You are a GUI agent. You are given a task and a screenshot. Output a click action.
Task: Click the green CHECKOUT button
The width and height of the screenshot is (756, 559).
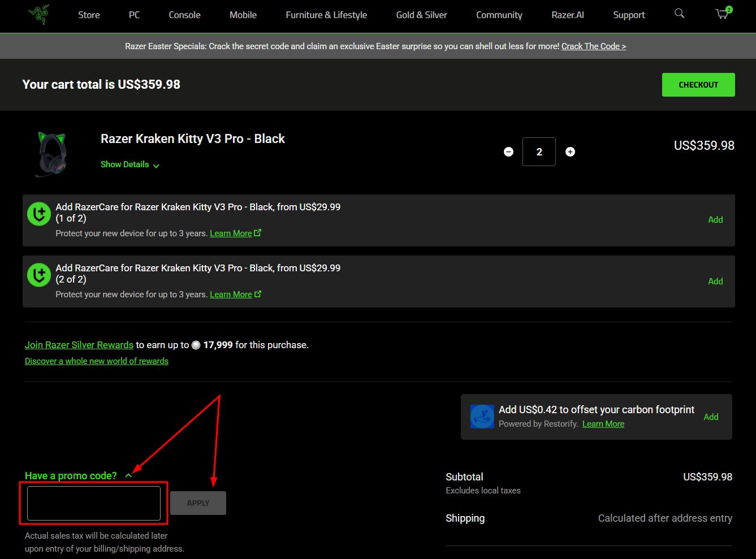click(698, 85)
